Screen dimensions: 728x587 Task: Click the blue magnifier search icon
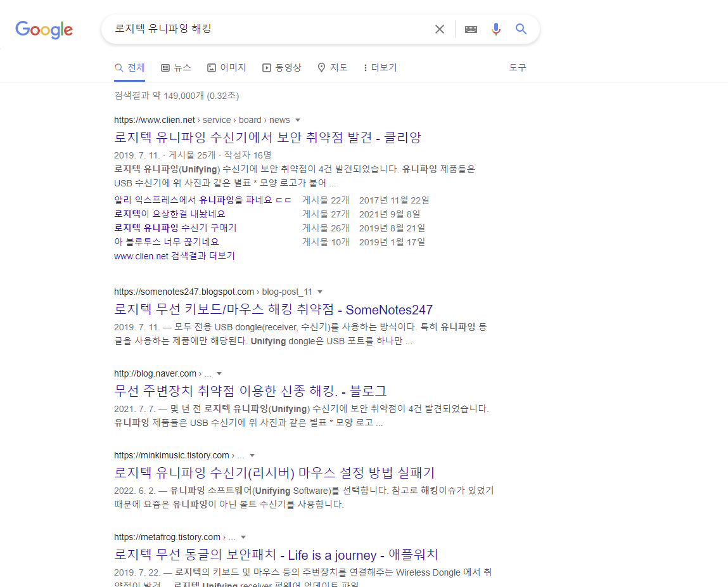click(521, 29)
